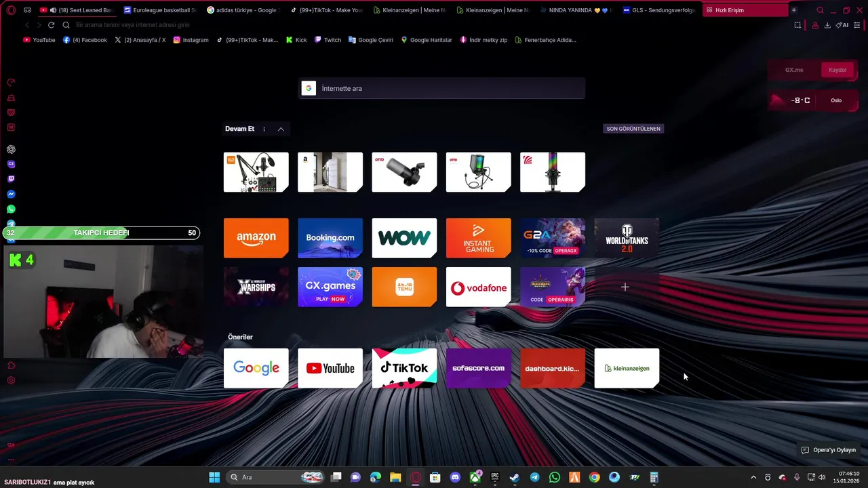Switch to the Euroleague basketball tab
The height and width of the screenshot is (488, 868).
(159, 10)
